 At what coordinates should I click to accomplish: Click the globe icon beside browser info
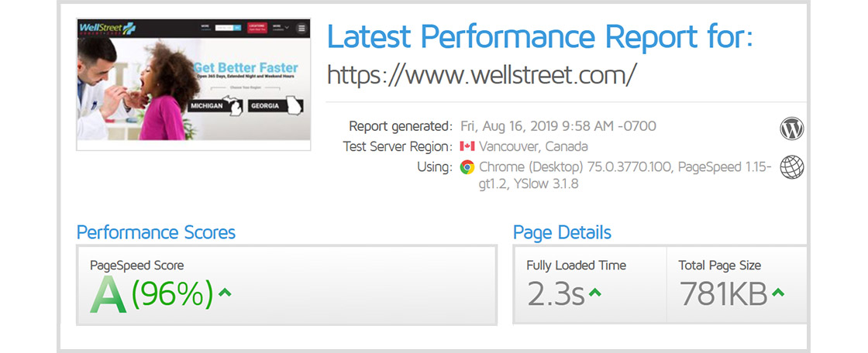point(791,168)
